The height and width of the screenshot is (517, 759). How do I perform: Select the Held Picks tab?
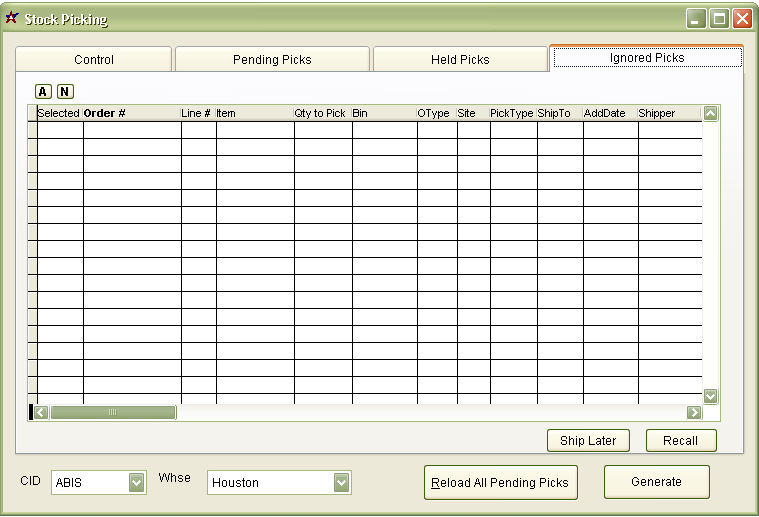[x=460, y=60]
